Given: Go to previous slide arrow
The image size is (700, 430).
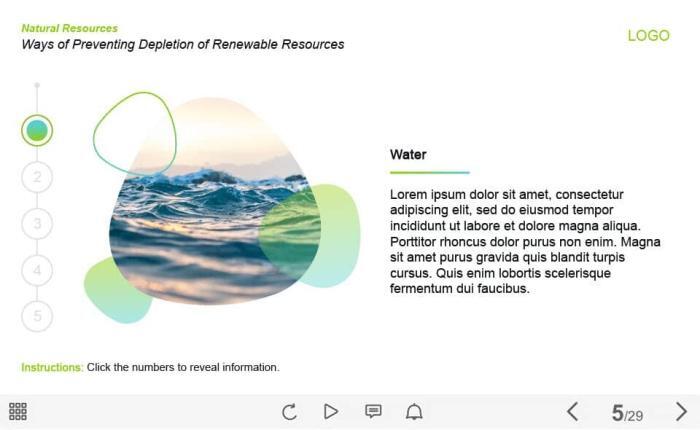Looking at the screenshot, I should pyautogui.click(x=572, y=411).
